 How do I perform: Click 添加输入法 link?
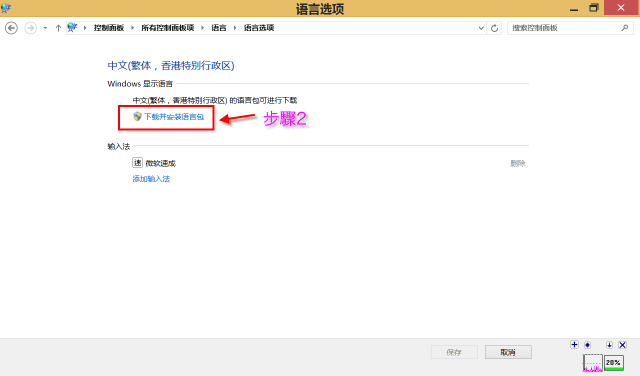[x=151, y=178]
